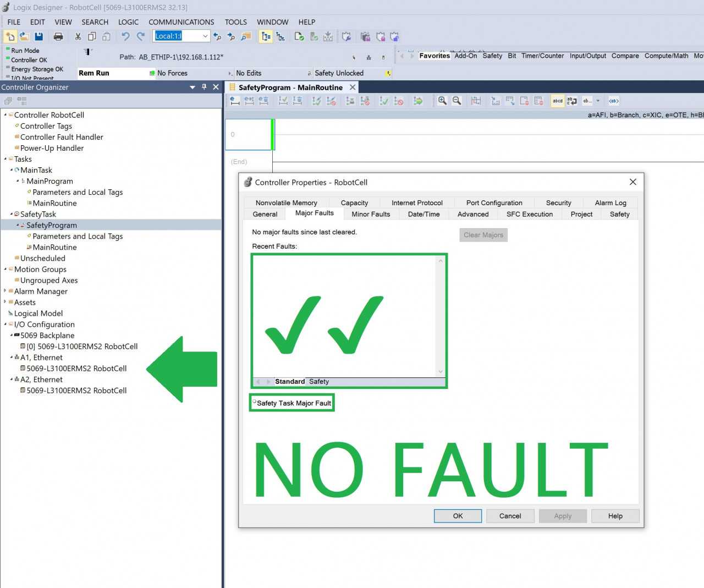The image size is (704, 588).
Task: Click the Cut scissors icon
Action: click(x=78, y=36)
